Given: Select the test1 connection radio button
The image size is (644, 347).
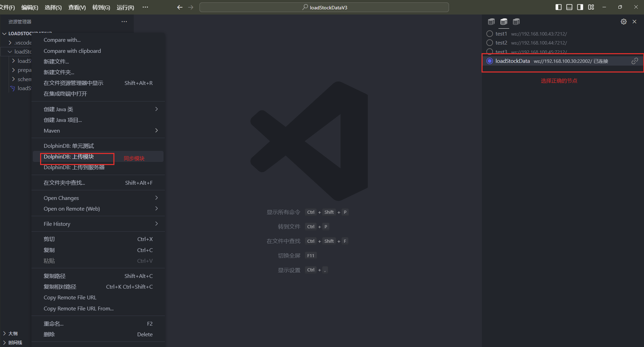Looking at the screenshot, I should tap(489, 34).
